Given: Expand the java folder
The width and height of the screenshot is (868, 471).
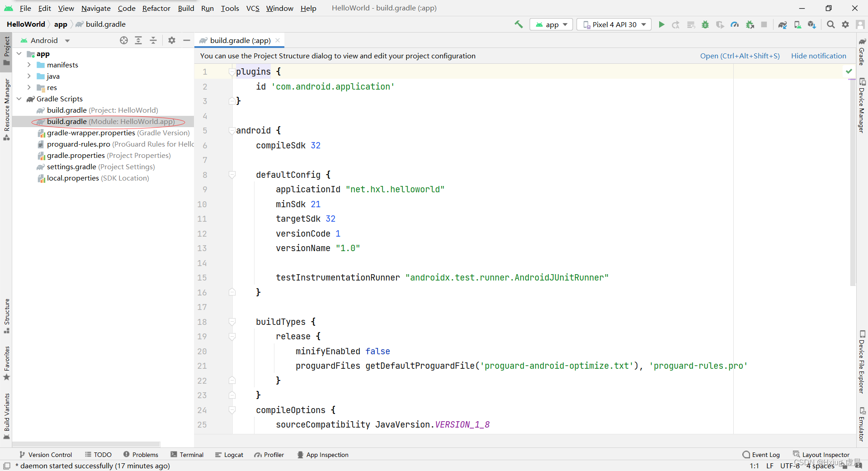Looking at the screenshot, I should click(29, 76).
